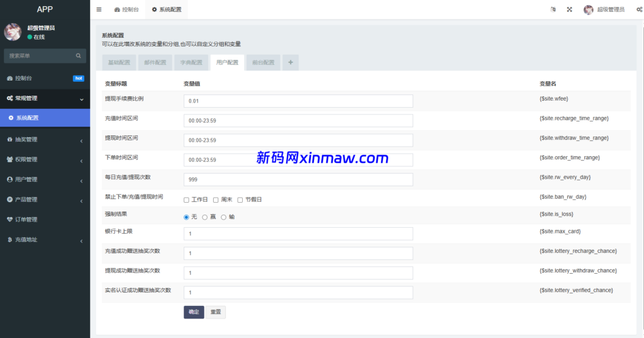Toggle the hamburger sidebar menu icon

[99, 9]
